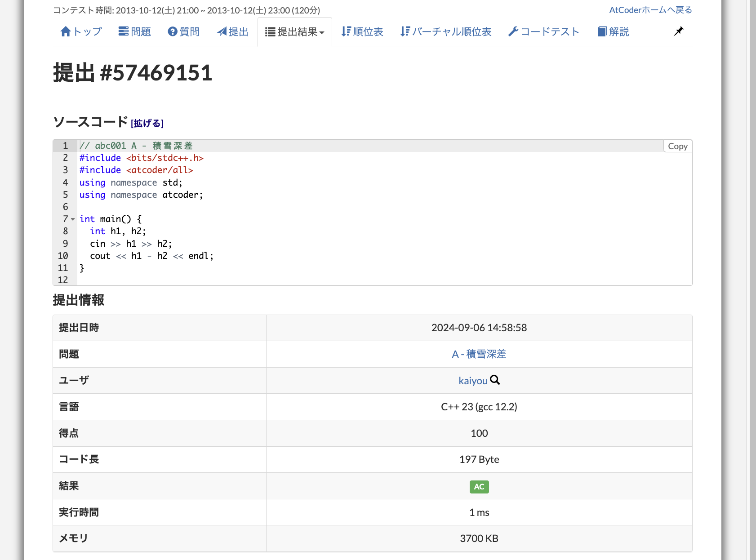Open the 提出結果 dropdown
The width and height of the screenshot is (756, 560).
(294, 31)
